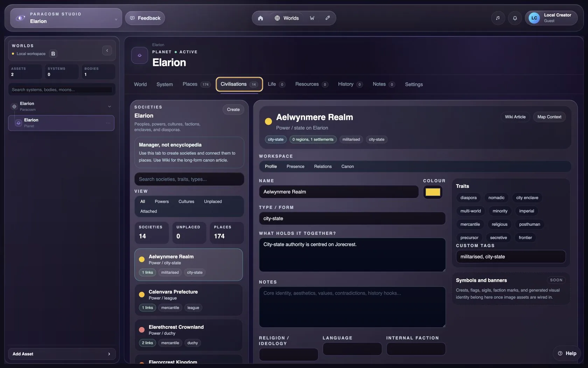Viewport: 588px width, 368px height.
Task: Click in the Search societies, traits, types field
Action: pos(189,179)
